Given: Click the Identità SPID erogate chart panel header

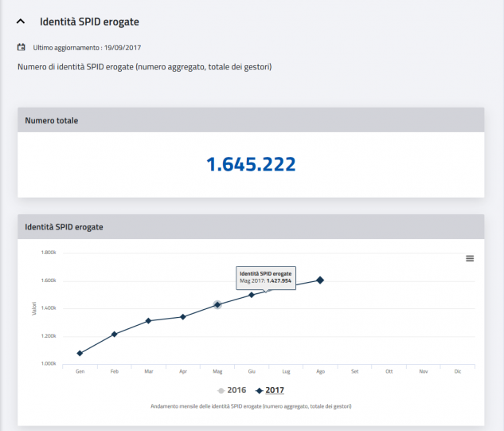Looking at the screenshot, I should 64,227.
